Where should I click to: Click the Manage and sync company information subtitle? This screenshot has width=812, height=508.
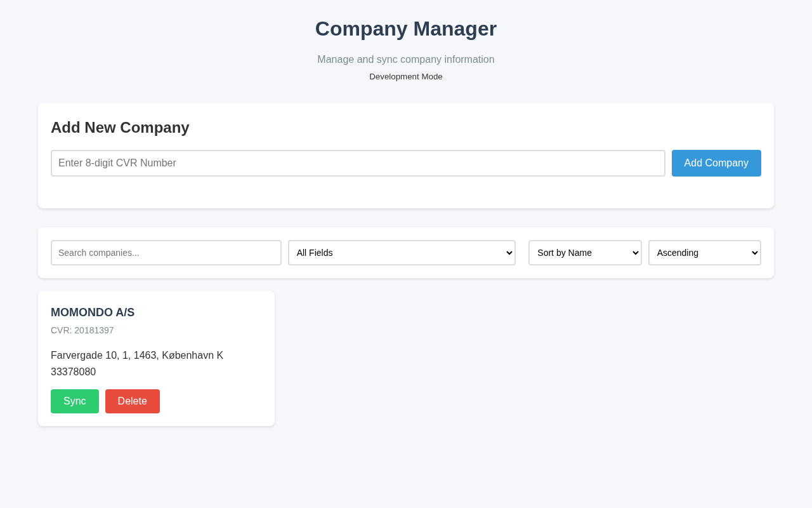pyautogui.click(x=406, y=60)
